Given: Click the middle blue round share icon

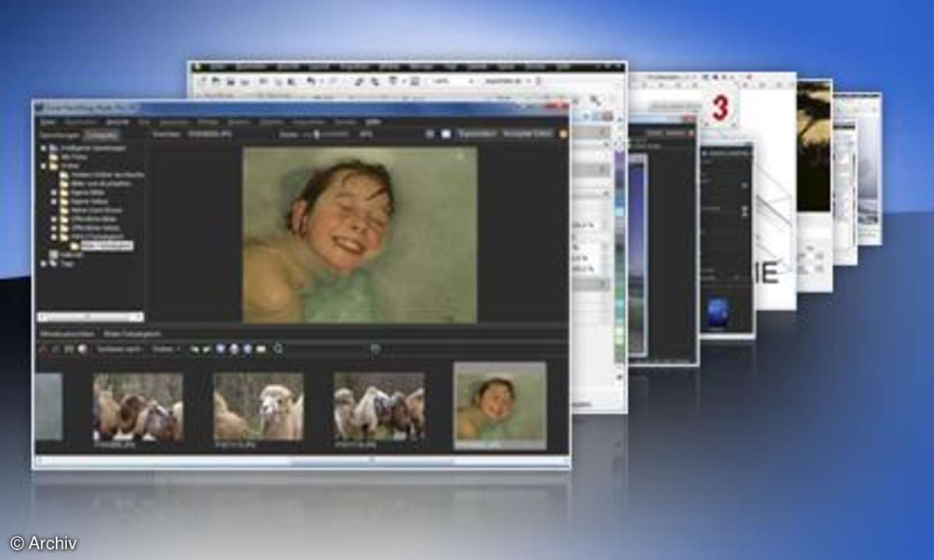Looking at the screenshot, I should click(234, 350).
